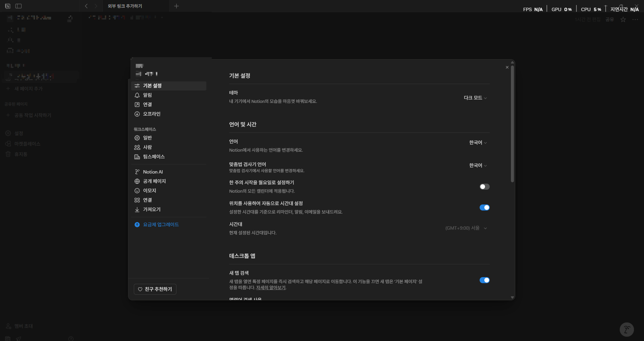Select 가져오기 in settings menu
This screenshot has height=341, width=644.
[x=169, y=210]
